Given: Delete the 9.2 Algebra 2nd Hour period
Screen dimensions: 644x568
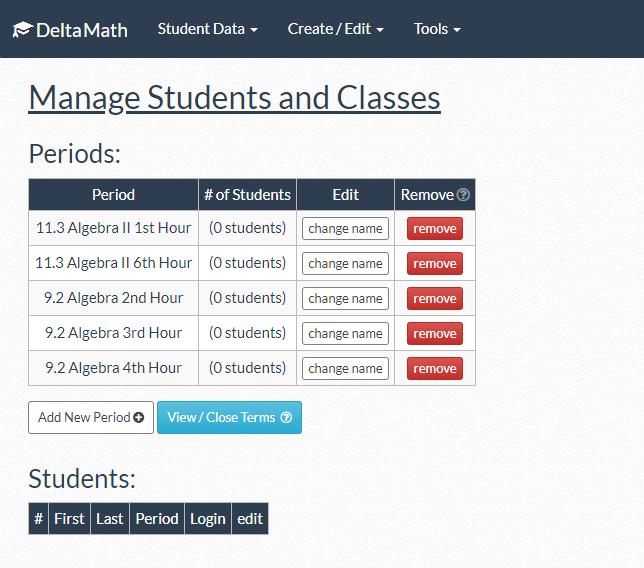Looking at the screenshot, I should pyautogui.click(x=435, y=299).
